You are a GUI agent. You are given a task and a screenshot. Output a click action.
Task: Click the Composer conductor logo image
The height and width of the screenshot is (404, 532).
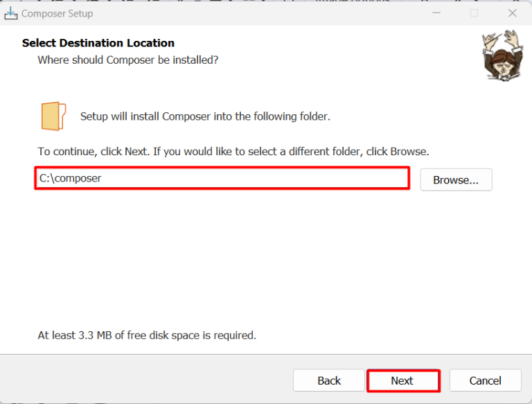(x=502, y=55)
